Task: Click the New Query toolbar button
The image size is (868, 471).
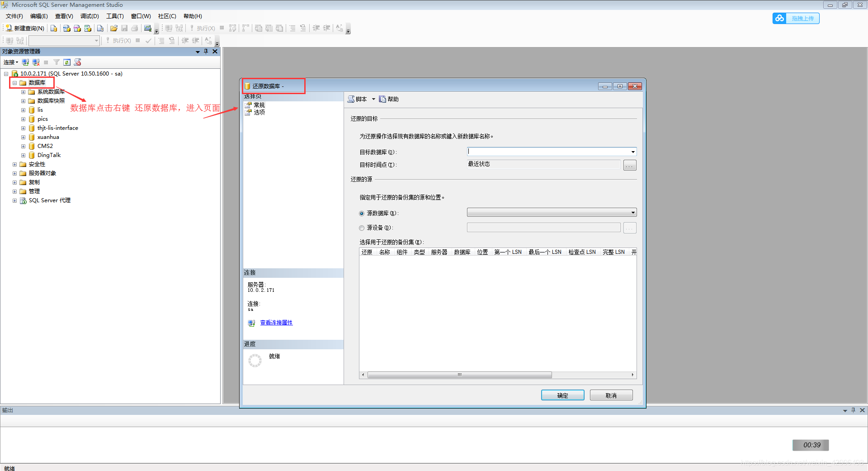Action: tap(25, 28)
